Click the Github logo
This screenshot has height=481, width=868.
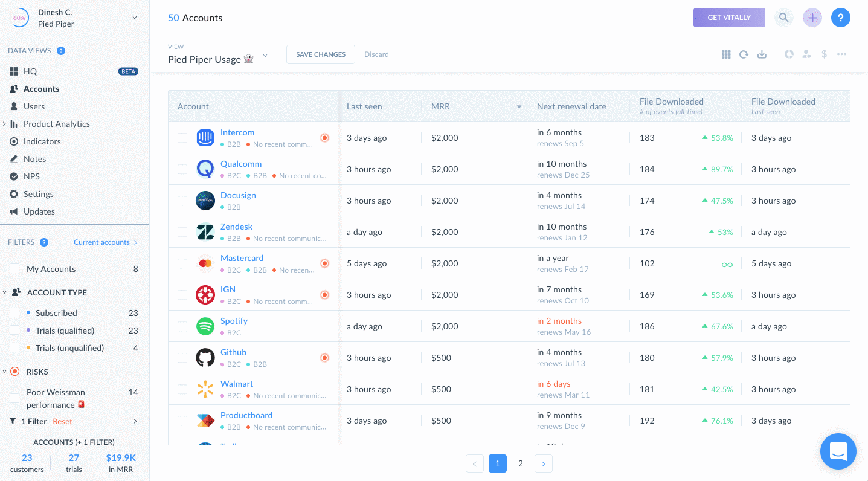[x=205, y=358]
